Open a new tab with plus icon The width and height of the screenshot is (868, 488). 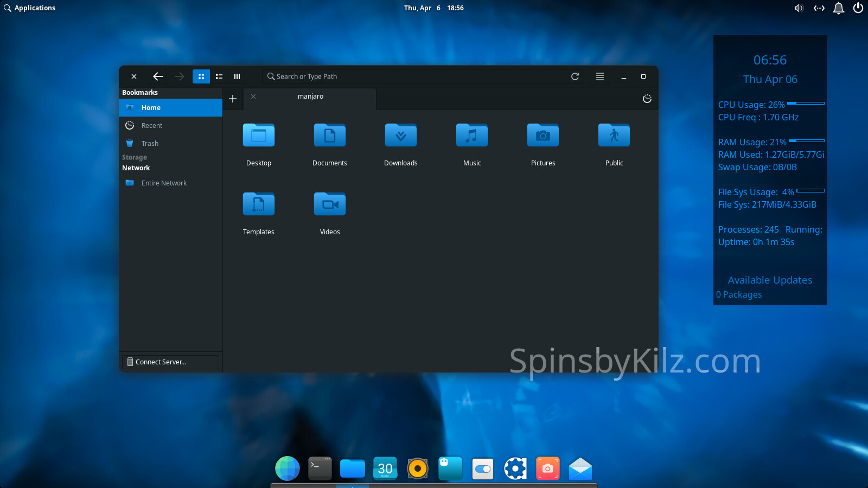coord(233,99)
